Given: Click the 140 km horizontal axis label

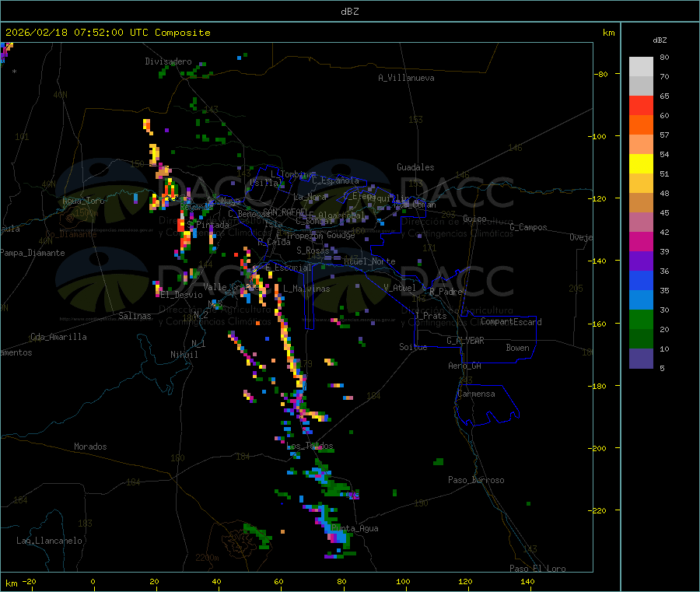Looking at the screenshot, I should click(x=527, y=581).
